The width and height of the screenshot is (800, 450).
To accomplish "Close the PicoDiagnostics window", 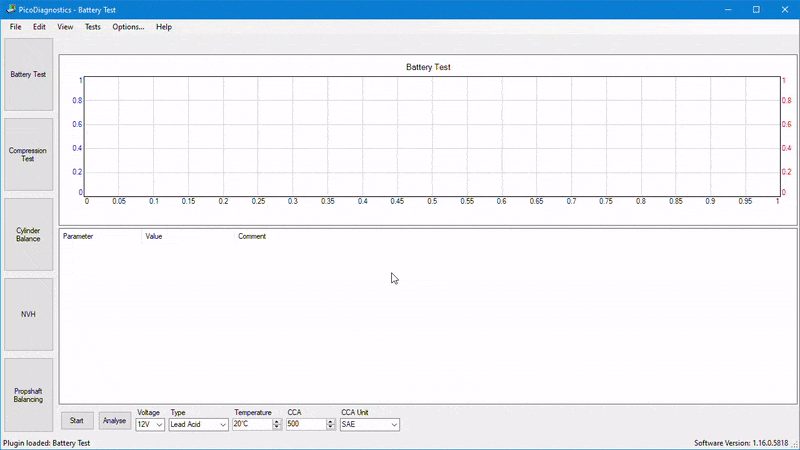I will click(785, 10).
